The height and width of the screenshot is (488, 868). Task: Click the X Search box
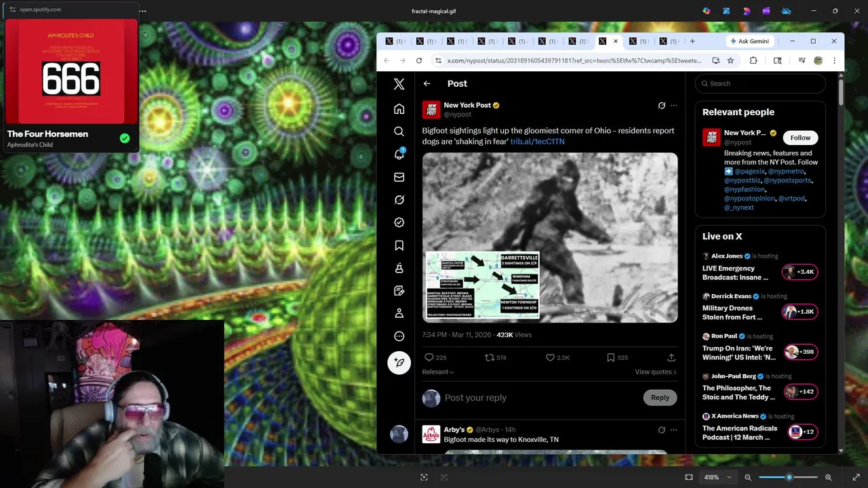[760, 83]
